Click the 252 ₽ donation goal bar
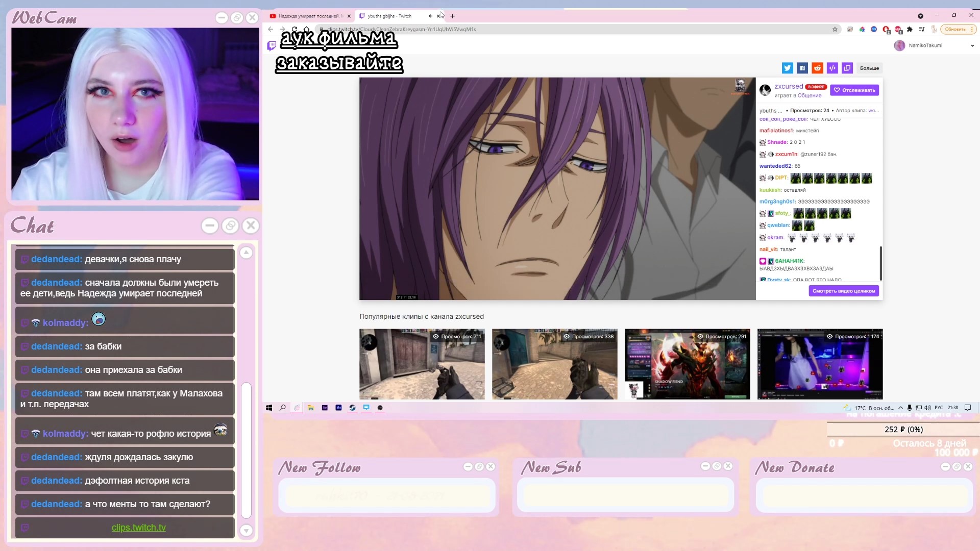 pos(903,429)
